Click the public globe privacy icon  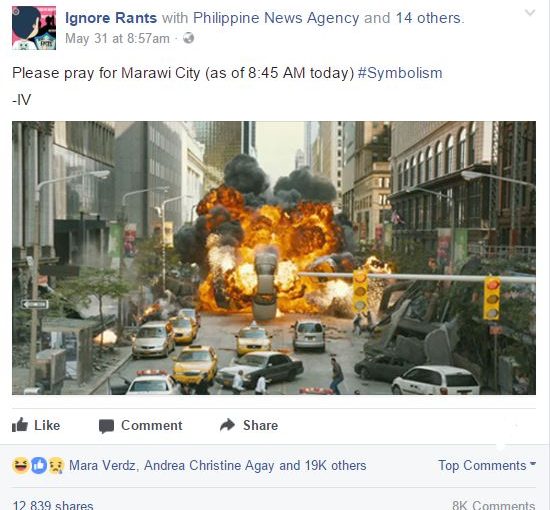188,38
